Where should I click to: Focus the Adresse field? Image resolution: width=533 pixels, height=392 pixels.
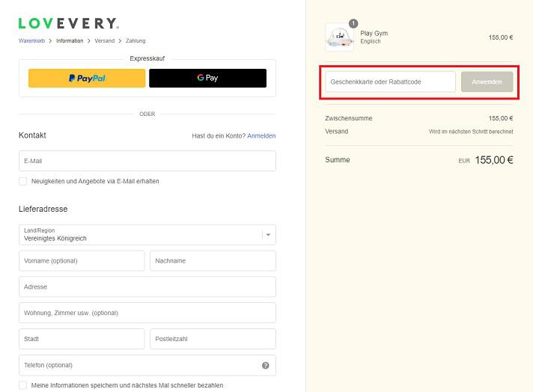tap(147, 287)
